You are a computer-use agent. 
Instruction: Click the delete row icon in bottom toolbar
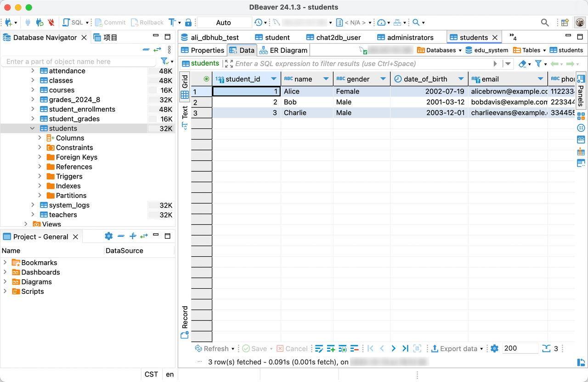point(354,348)
